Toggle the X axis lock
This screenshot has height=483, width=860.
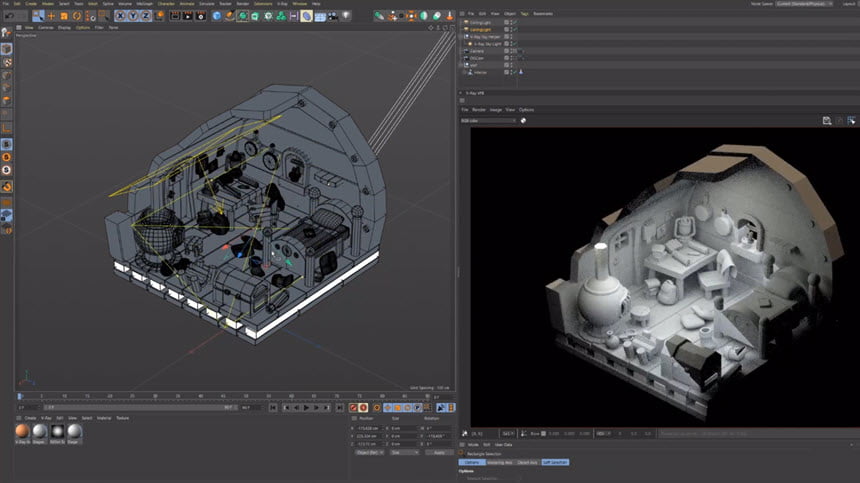120,16
